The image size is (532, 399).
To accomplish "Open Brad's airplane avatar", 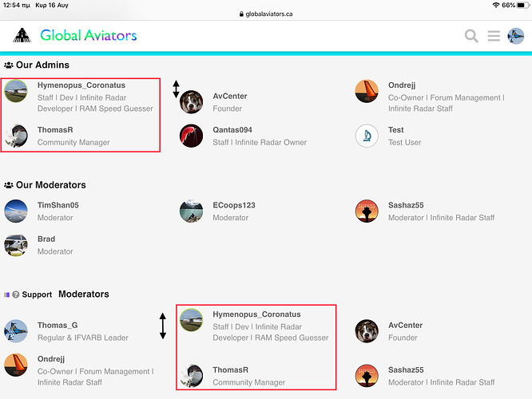I will click(16, 245).
